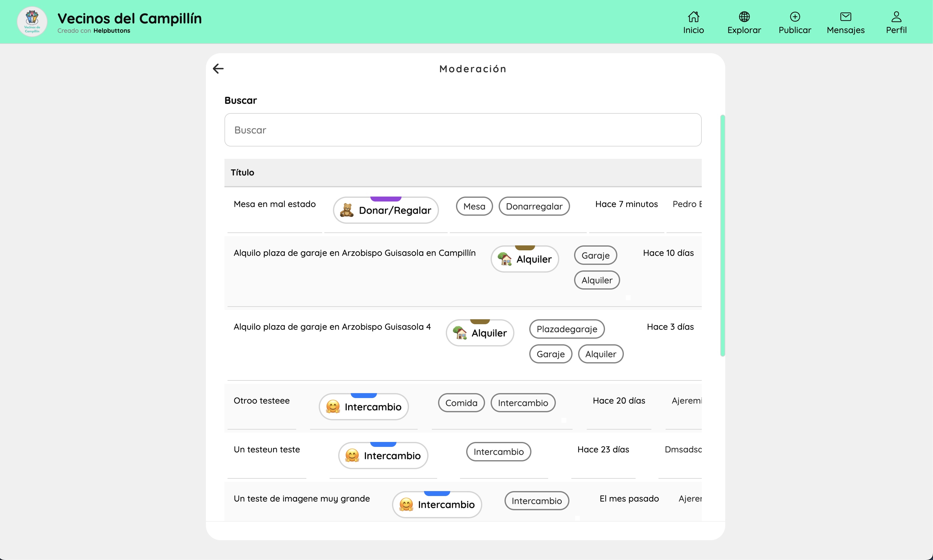Screen dimensions: 933x560
Task: Click the Comida tag
Action: [461, 403]
